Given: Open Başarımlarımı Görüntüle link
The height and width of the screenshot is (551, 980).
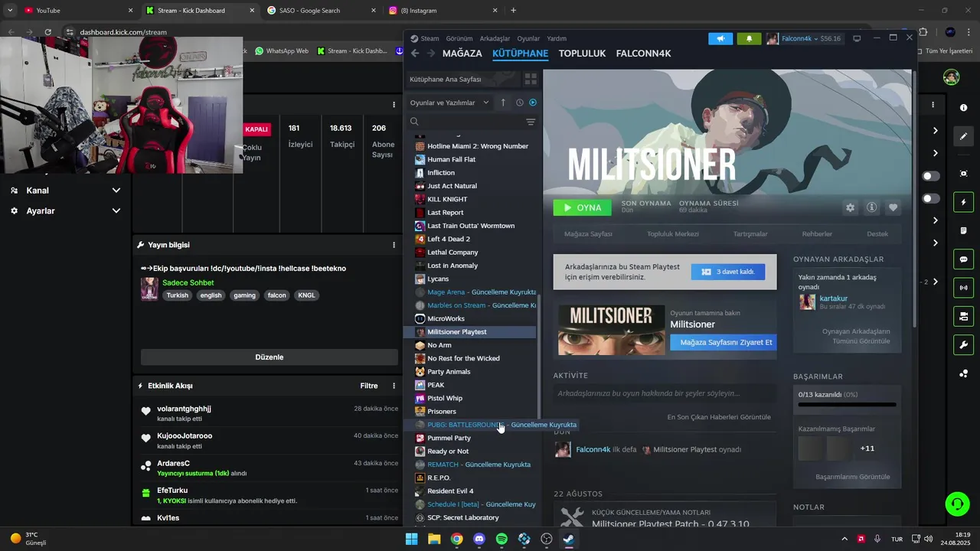Looking at the screenshot, I should click(852, 477).
